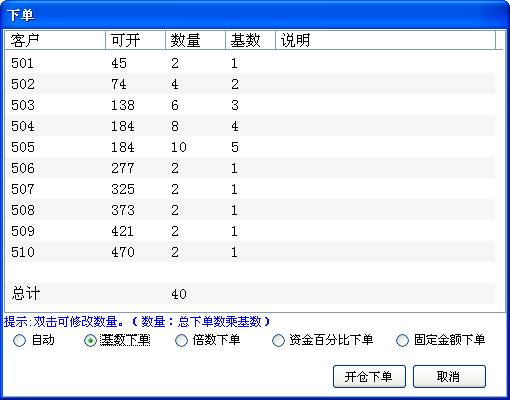The image size is (510, 400).
Task: Click the 数量 column header
Action: tap(195, 40)
